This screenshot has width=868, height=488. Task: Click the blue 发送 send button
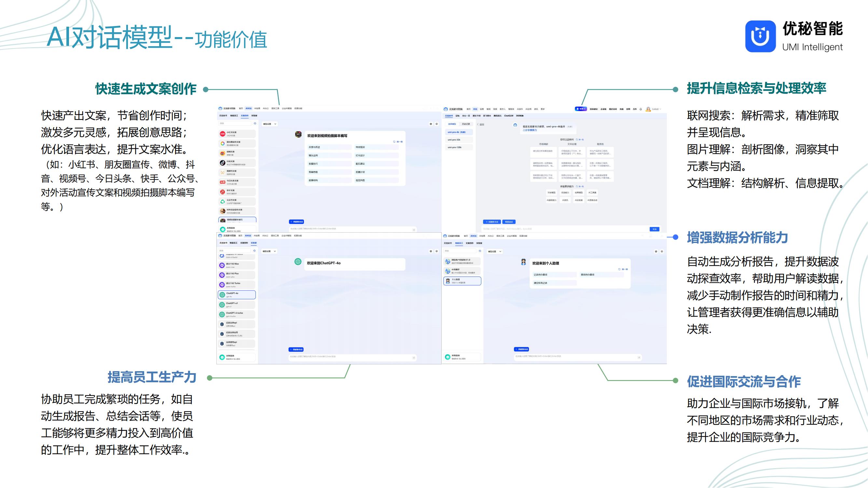click(654, 229)
